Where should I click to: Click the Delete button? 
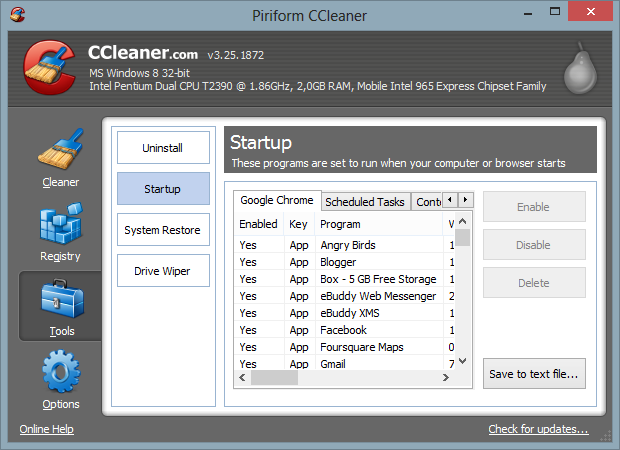[534, 283]
